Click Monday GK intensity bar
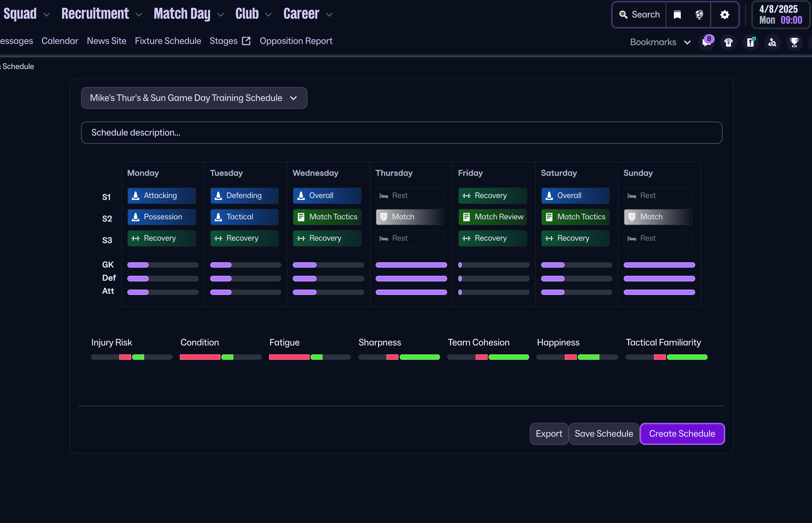 (163, 265)
